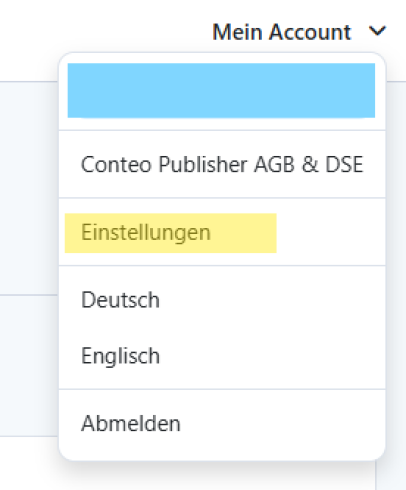Select Deutsch language option

(120, 300)
